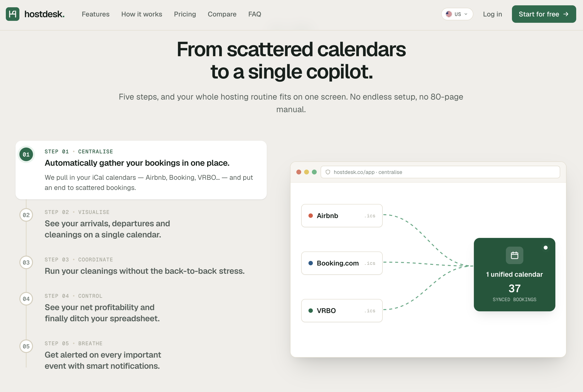Click the Start for free button

click(x=544, y=14)
